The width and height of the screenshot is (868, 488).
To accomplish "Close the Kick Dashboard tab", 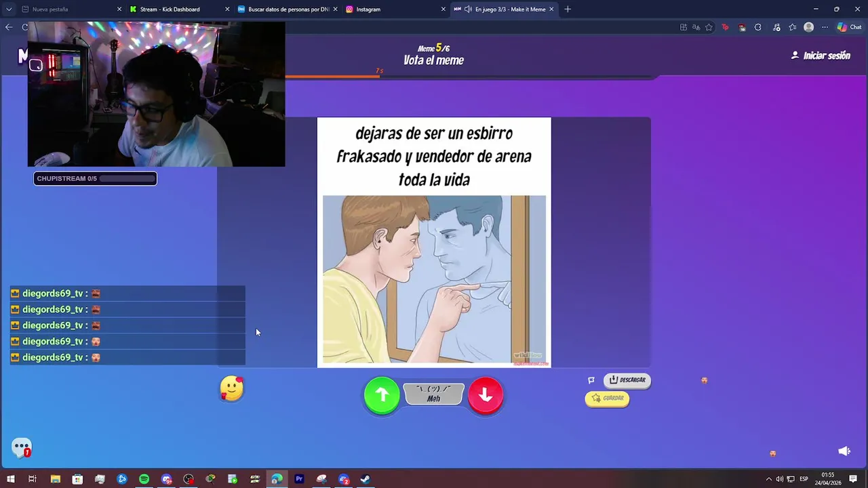I will click(227, 9).
